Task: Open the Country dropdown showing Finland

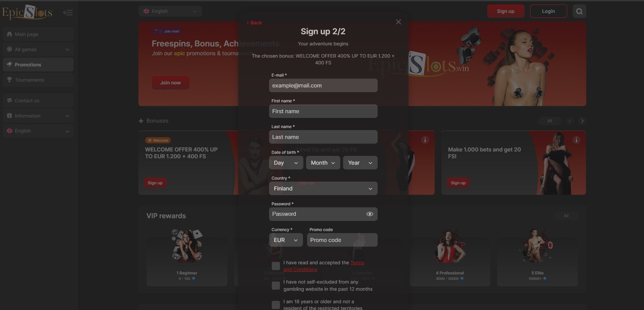Action: pyautogui.click(x=323, y=188)
